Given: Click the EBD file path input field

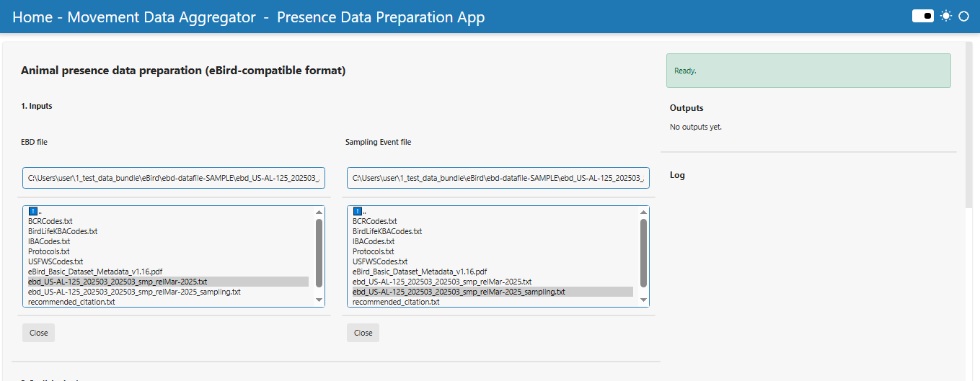Looking at the screenshot, I should pos(174,178).
